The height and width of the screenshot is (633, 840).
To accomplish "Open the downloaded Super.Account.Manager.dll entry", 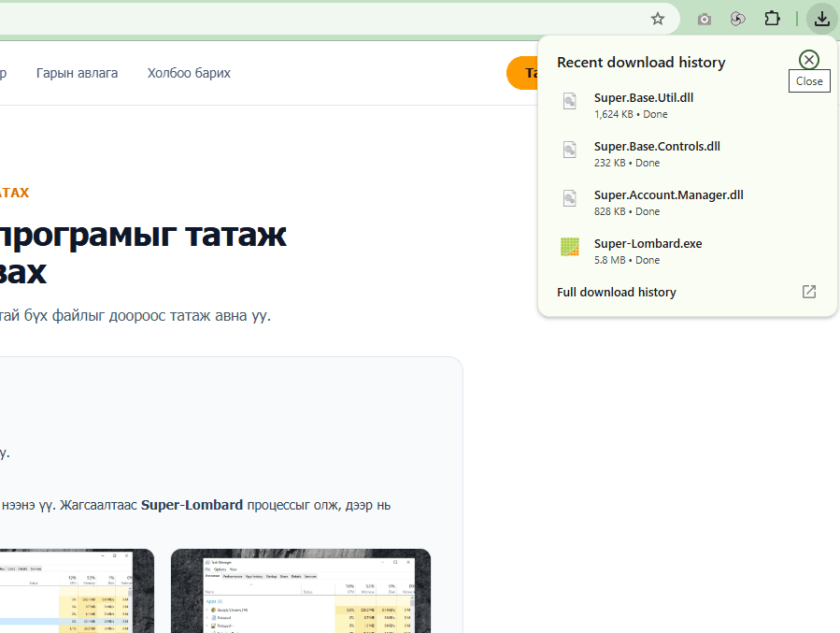I will point(688,203).
